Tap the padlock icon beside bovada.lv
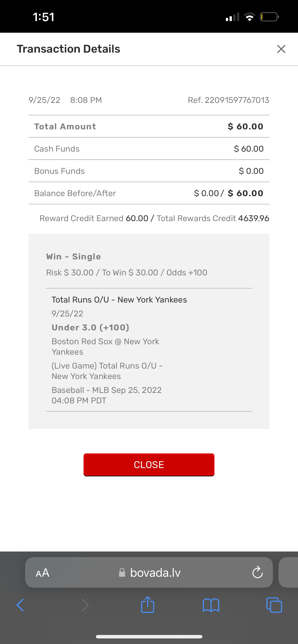 tap(122, 573)
